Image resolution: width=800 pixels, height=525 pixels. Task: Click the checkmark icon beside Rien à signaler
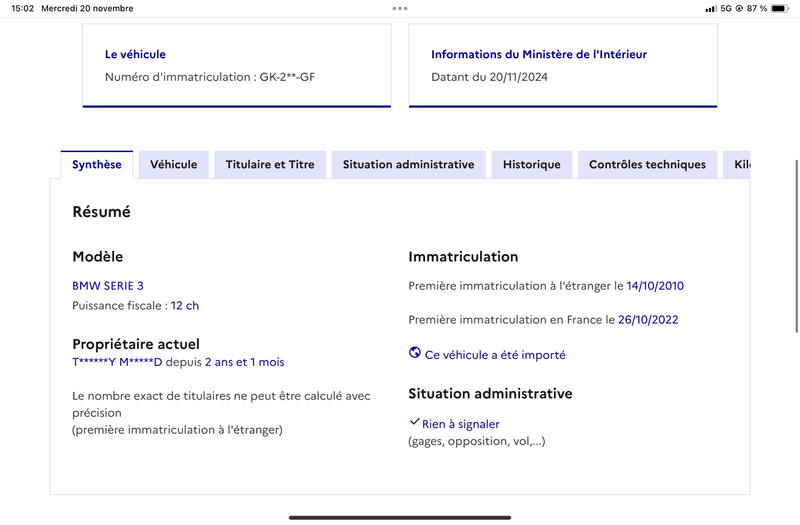[x=415, y=422]
